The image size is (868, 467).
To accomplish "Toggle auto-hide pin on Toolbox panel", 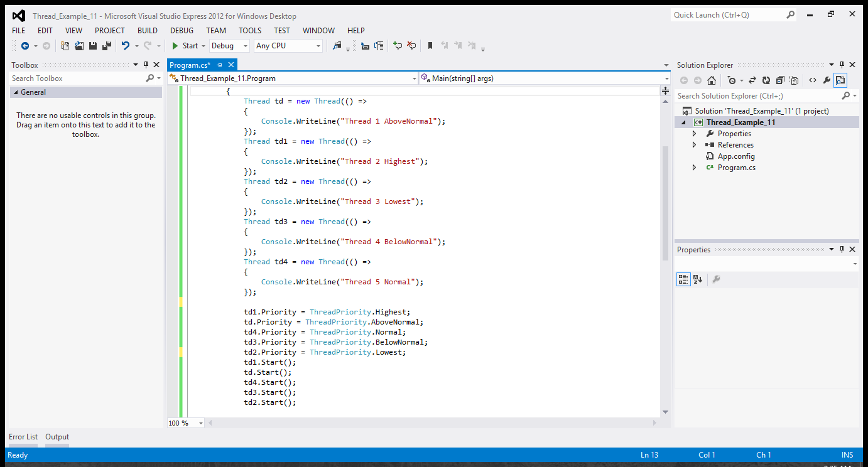I will click(146, 65).
